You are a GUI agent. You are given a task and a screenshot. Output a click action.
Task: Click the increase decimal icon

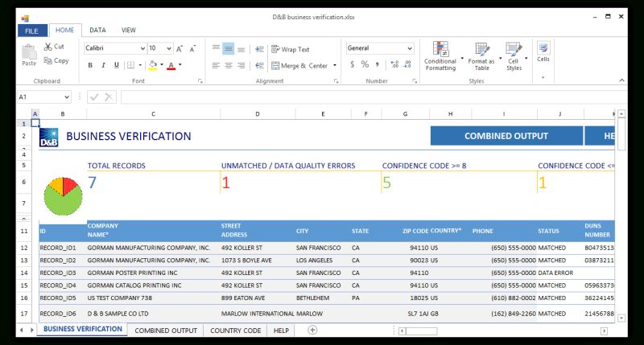tap(394, 64)
